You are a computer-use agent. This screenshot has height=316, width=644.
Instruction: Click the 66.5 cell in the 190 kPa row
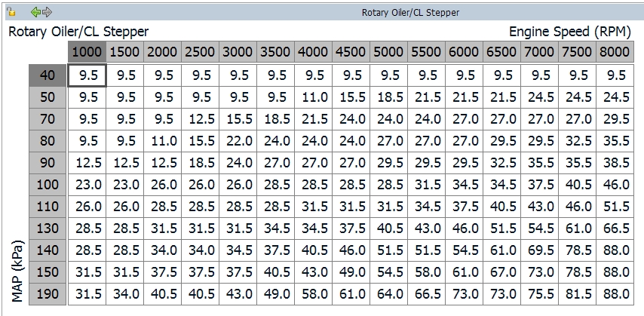pos(427,294)
